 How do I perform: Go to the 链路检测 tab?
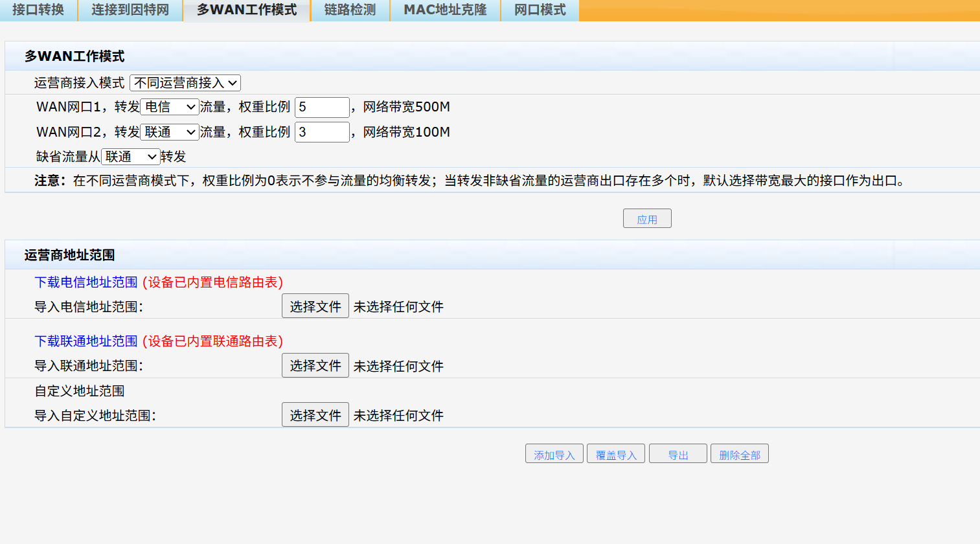click(350, 10)
